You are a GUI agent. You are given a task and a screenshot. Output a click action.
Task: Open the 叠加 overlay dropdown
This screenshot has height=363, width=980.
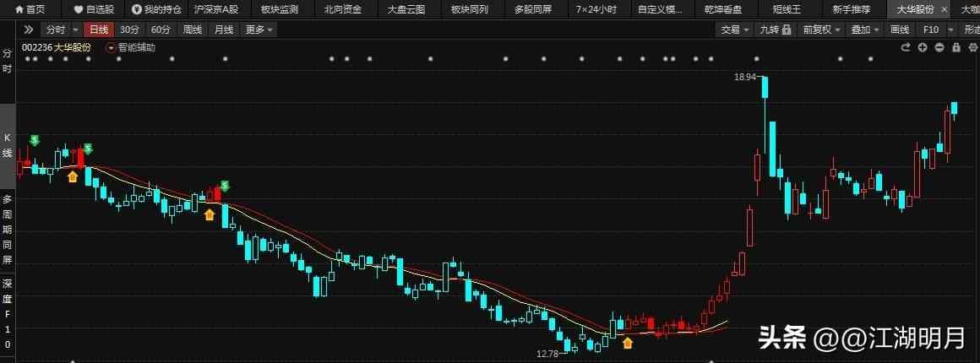864,30
